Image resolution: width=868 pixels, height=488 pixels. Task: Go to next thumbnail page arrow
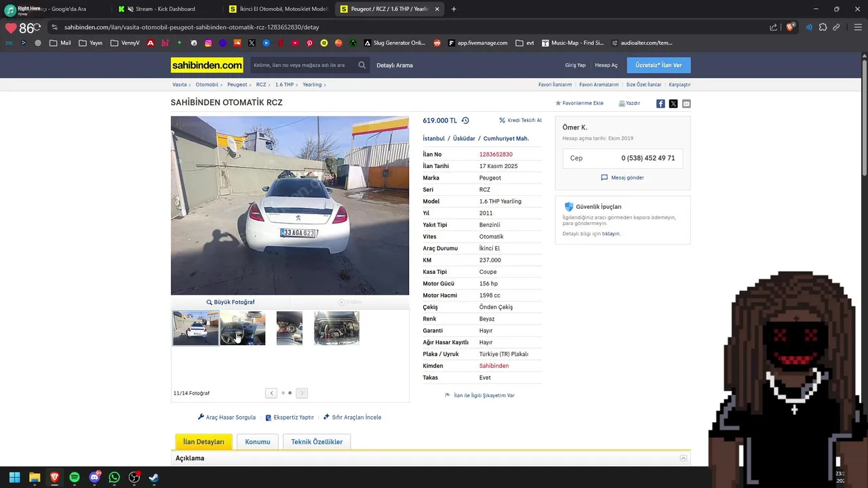(302, 393)
